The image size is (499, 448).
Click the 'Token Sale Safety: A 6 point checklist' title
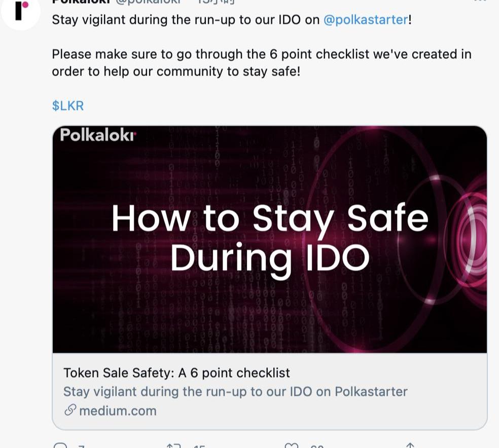pos(176,373)
